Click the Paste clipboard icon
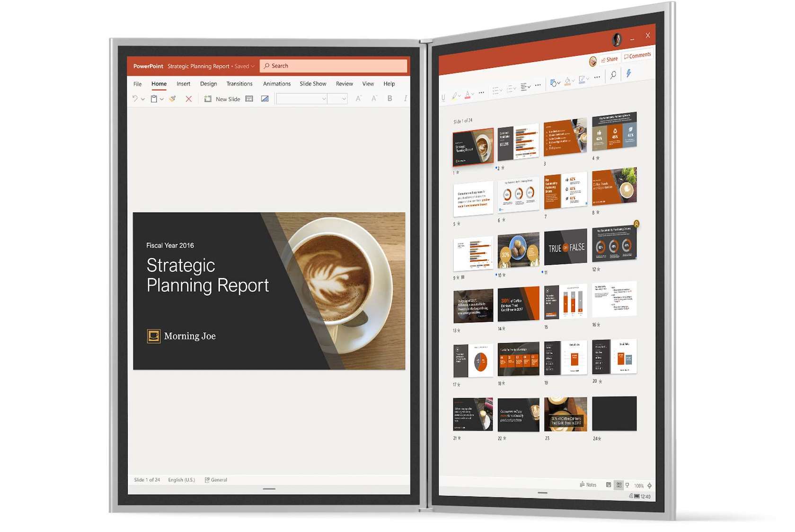This screenshot has width=795, height=532. 154,99
